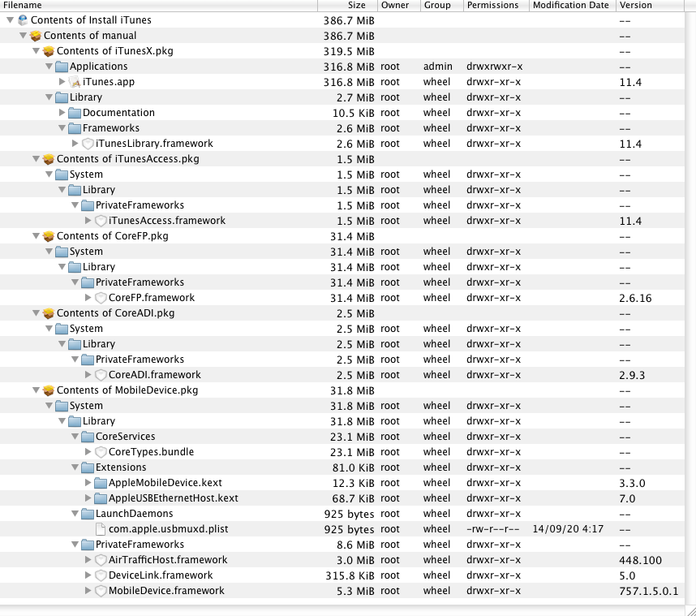Click the CoreFP.framework bundle icon
The width and height of the screenshot is (696, 616).
click(x=101, y=298)
